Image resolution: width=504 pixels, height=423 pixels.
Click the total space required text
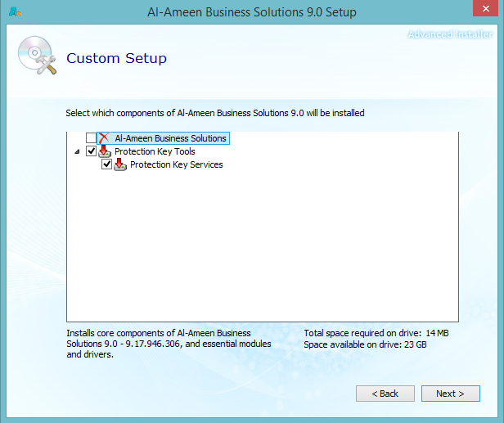point(376,334)
